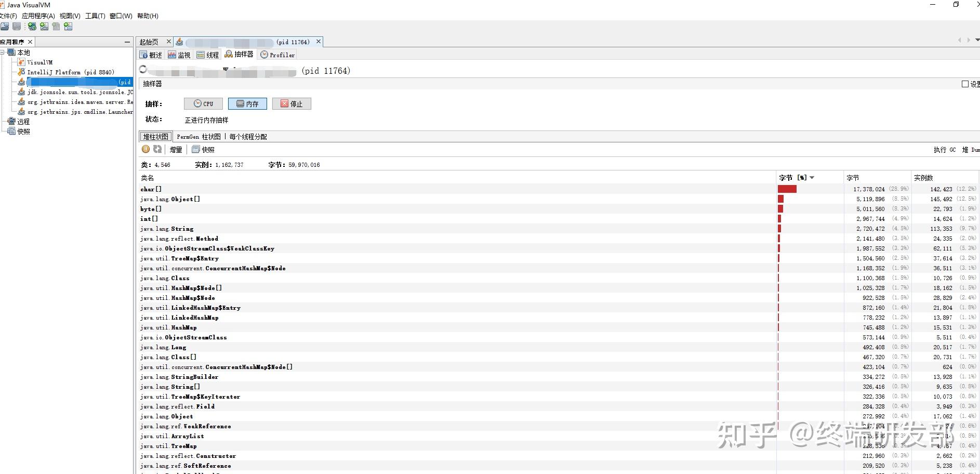Click the Add VM Coredump toolbar icon
The image size is (980, 474).
[x=56, y=27]
